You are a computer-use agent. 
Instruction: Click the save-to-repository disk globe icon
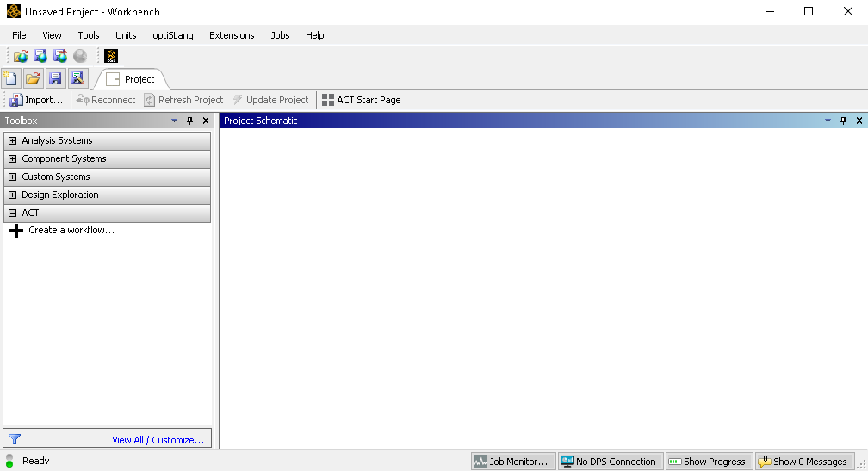(x=40, y=56)
